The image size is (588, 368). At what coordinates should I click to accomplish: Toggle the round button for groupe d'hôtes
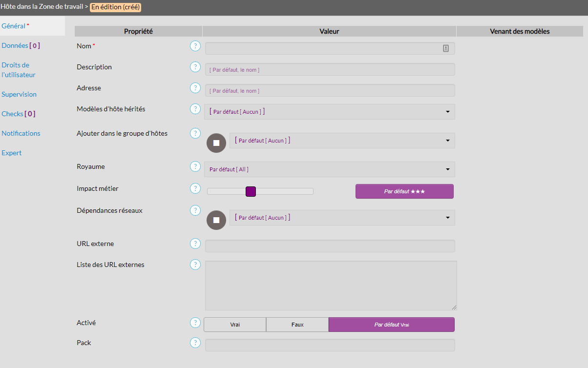pyautogui.click(x=216, y=143)
